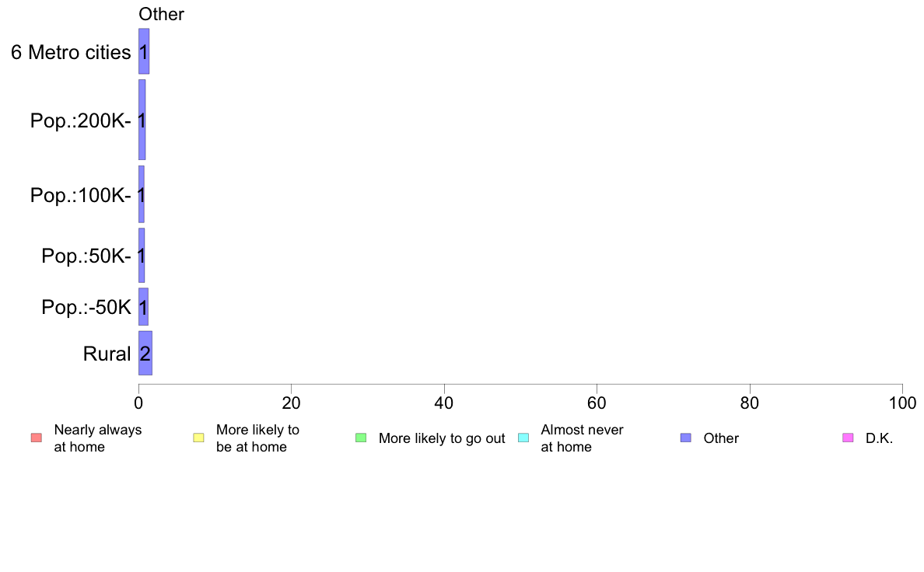The width and height of the screenshot is (924, 572).
Task: Click the 'Other' chart title
Action: click(x=162, y=14)
